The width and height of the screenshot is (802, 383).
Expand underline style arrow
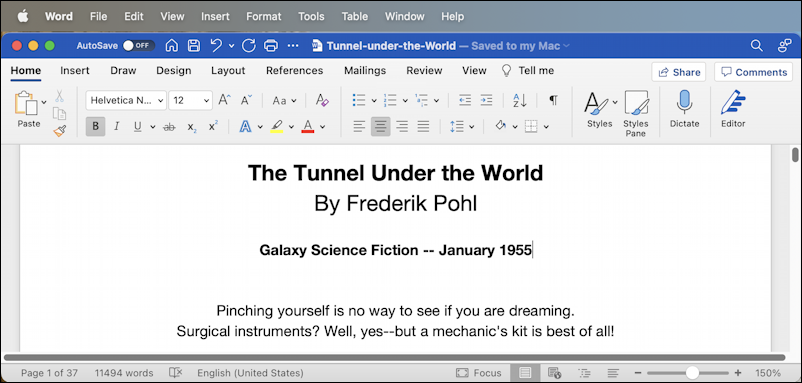pyautogui.click(x=152, y=127)
